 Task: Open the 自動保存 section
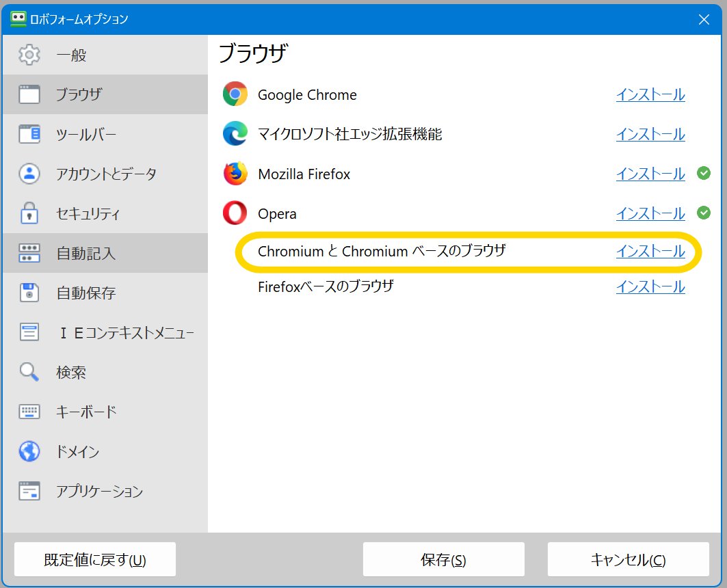point(105,293)
